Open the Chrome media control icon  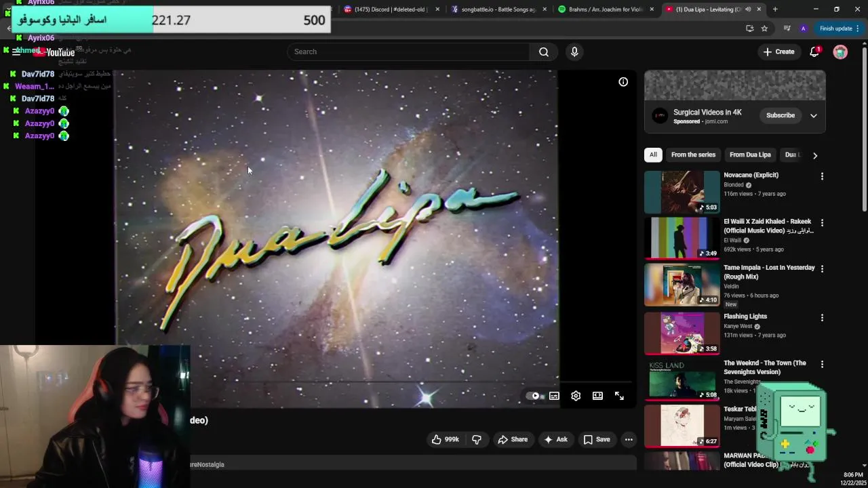pos(787,28)
